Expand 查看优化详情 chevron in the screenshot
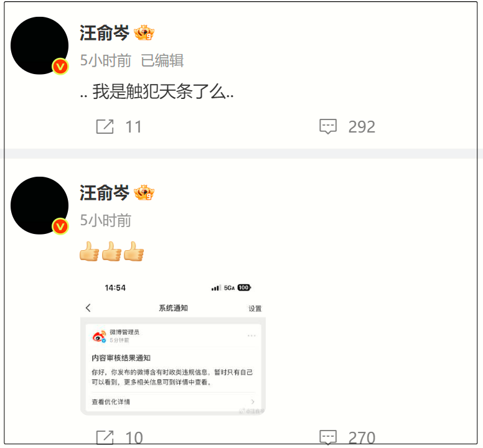The image size is (483, 448). coord(253,401)
